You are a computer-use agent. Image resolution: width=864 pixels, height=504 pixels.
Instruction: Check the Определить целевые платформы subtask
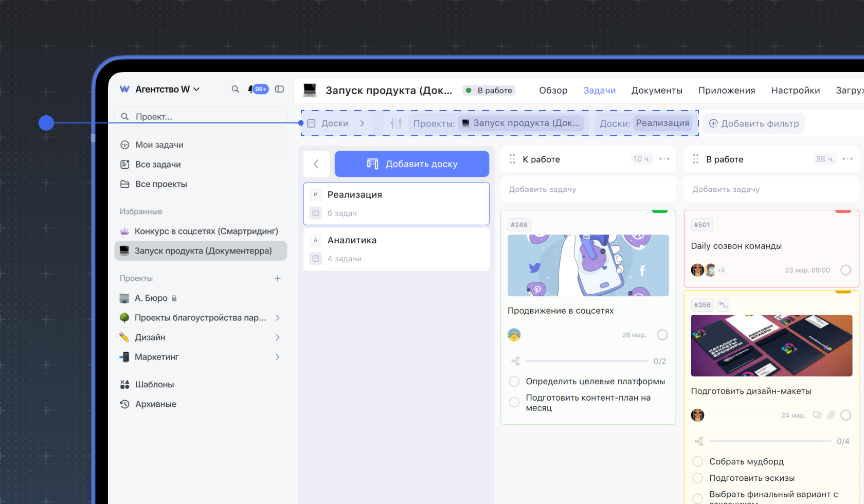point(514,382)
